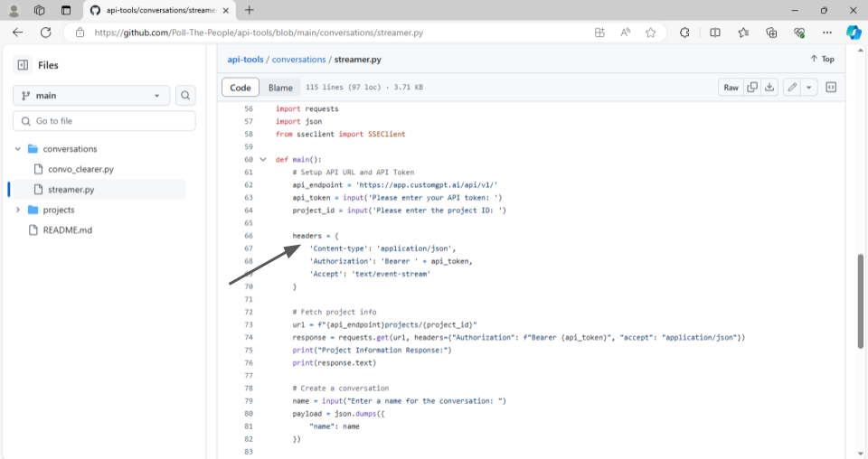Viewport: 868px width, 459px height.
Task: Expand the projects folder
Action: (18, 211)
